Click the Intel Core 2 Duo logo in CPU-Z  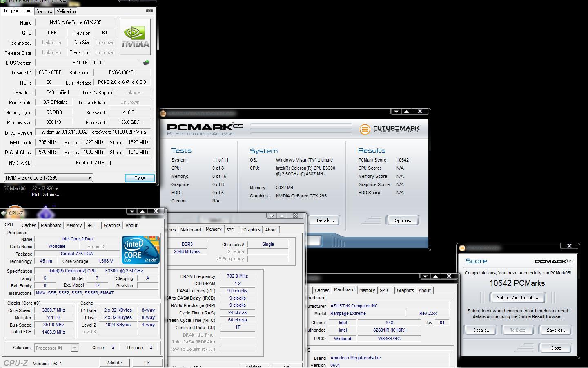140,249
